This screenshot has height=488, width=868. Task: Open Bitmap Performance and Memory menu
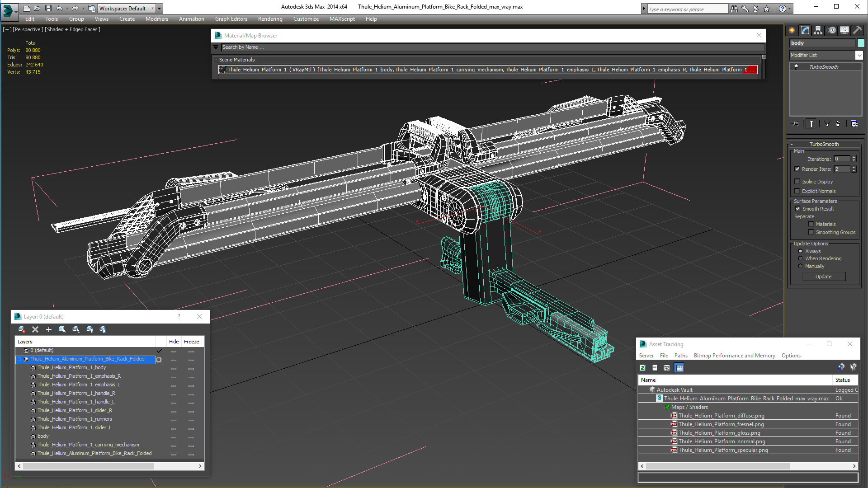pos(734,356)
